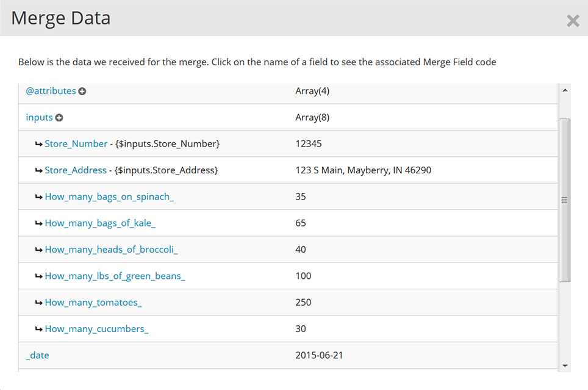Click the vertical scrollbar thumb grip
The image size is (588, 390).
pos(564,200)
